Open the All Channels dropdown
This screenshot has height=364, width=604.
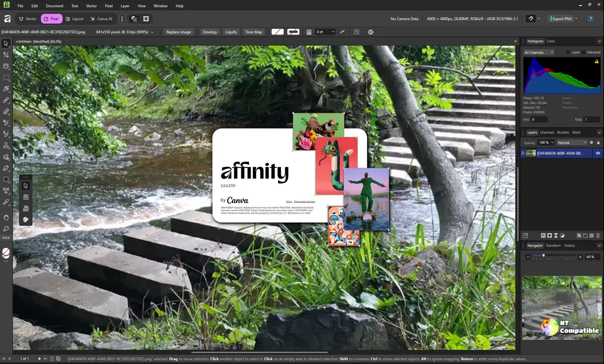[x=538, y=52]
